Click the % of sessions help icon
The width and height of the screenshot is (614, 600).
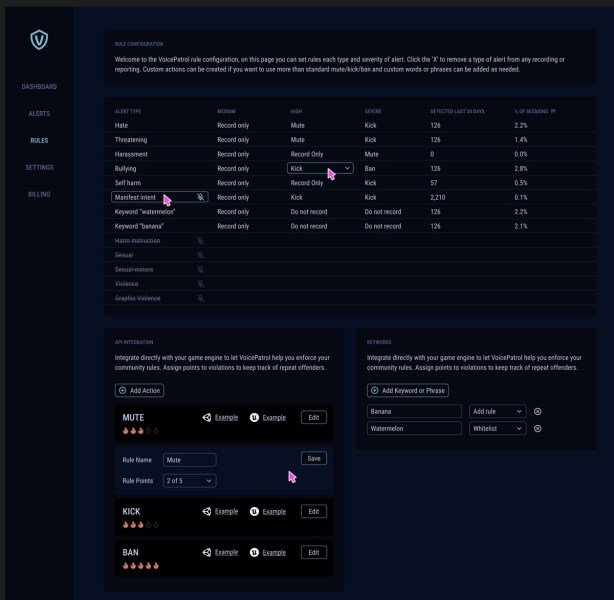553,111
